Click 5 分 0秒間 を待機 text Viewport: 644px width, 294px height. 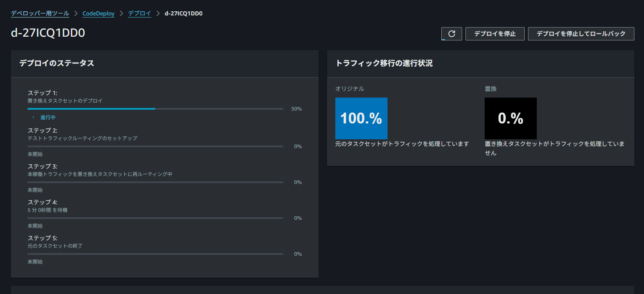point(48,210)
